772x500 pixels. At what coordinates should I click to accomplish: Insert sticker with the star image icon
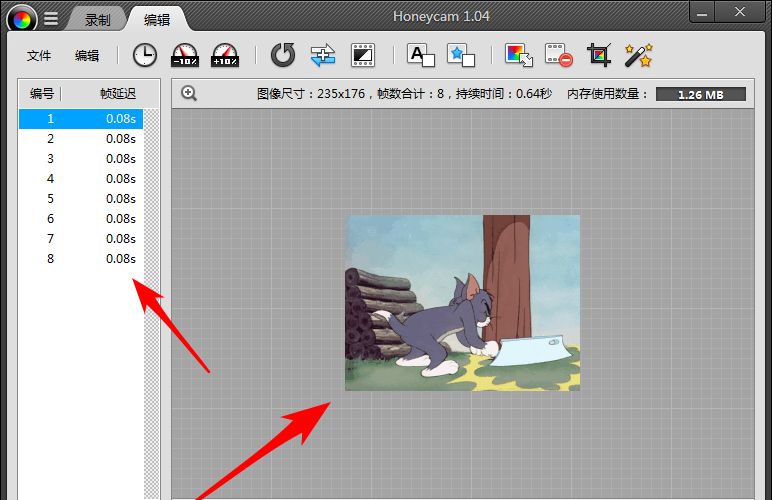tap(461, 55)
